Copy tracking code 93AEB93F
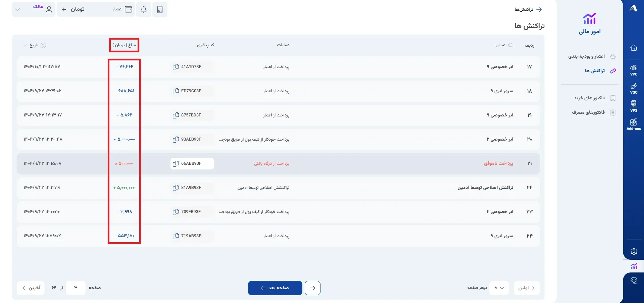Viewport: 644px width, 303px height. [176, 139]
